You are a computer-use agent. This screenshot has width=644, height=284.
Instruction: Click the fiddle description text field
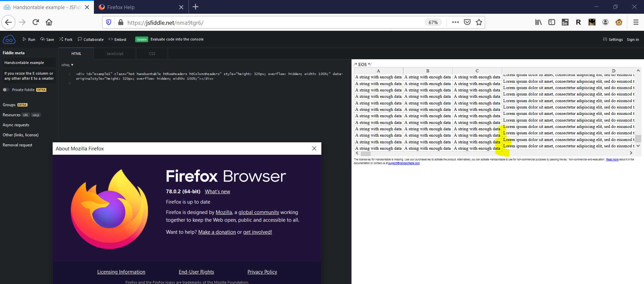29,76
